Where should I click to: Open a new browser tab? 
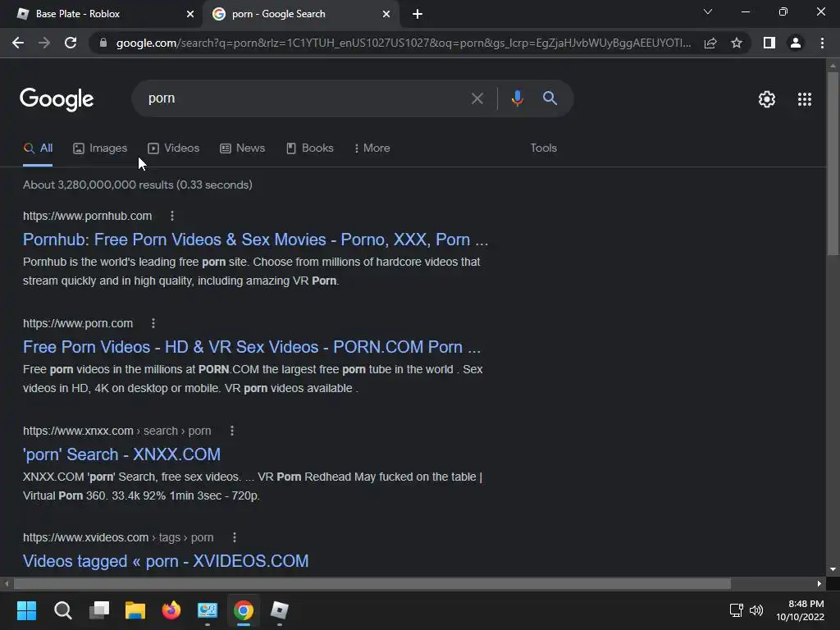(418, 14)
